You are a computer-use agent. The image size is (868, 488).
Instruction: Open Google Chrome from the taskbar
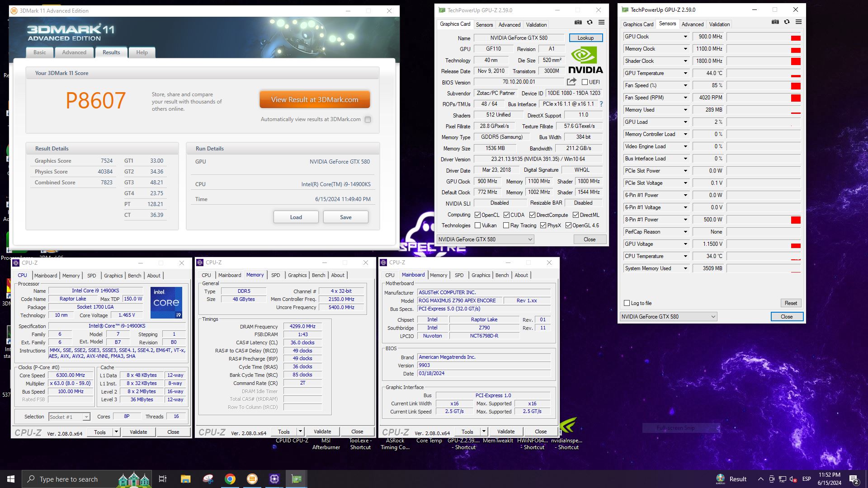[230, 479]
